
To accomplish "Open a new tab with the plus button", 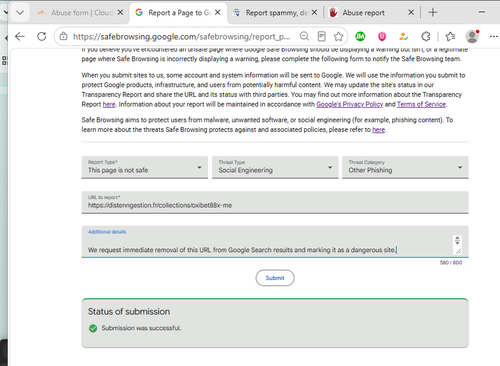I will coord(433,12).
